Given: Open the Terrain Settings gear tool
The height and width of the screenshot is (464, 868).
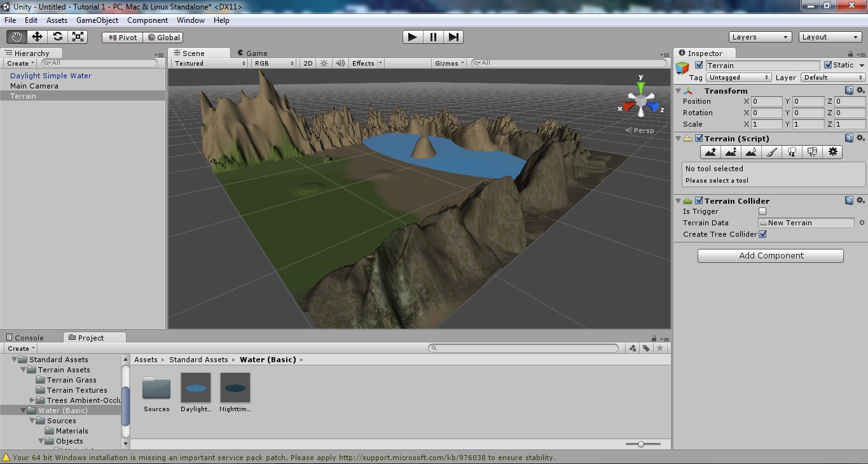Looking at the screenshot, I should (832, 151).
